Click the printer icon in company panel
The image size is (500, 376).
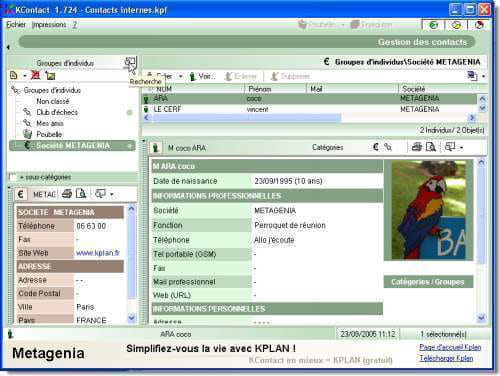[x=67, y=194]
